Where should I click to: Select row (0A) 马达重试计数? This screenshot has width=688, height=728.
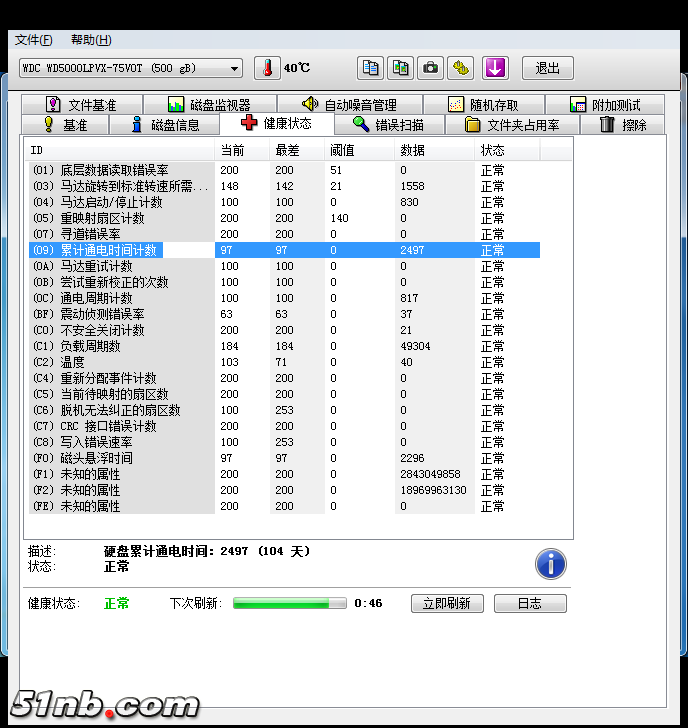(x=284, y=266)
